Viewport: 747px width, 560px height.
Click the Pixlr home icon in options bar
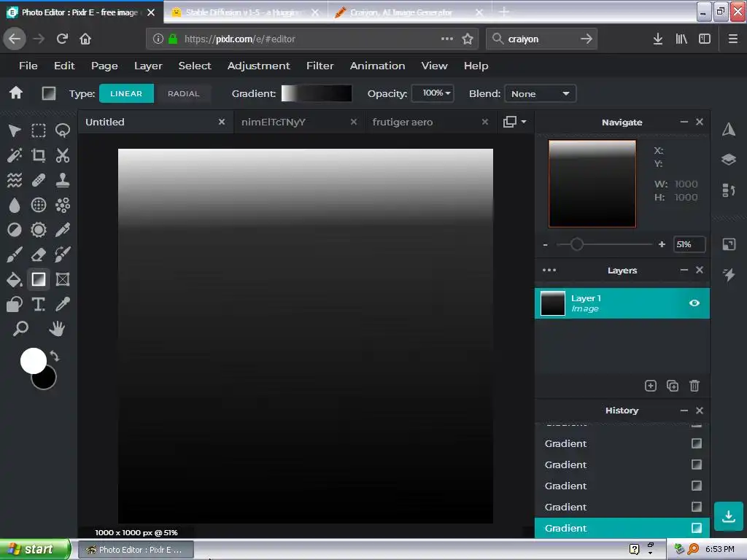[16, 93]
